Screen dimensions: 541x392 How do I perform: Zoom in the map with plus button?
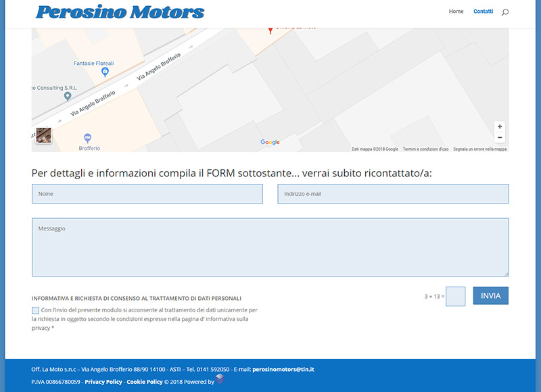tap(500, 126)
